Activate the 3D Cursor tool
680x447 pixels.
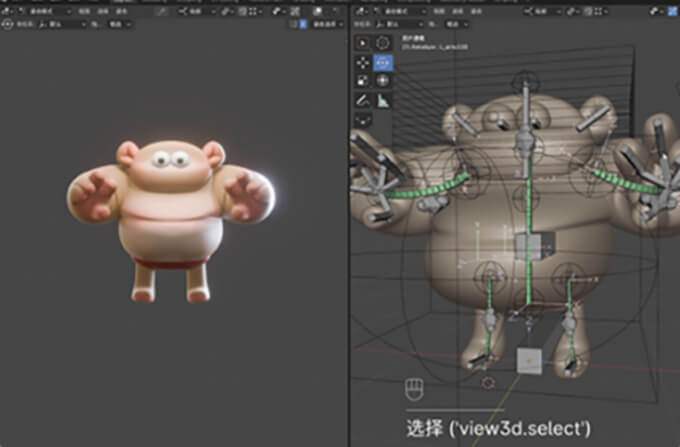(x=383, y=43)
